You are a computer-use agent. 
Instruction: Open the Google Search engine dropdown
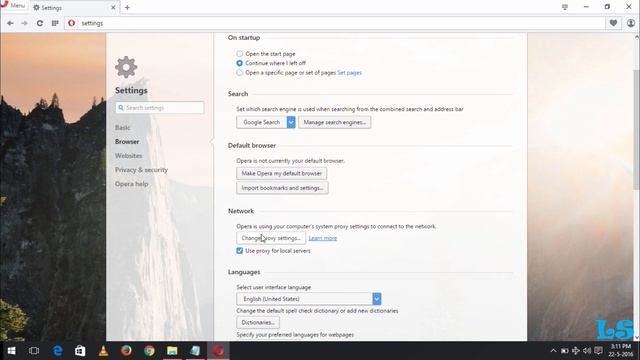pyautogui.click(x=266, y=122)
